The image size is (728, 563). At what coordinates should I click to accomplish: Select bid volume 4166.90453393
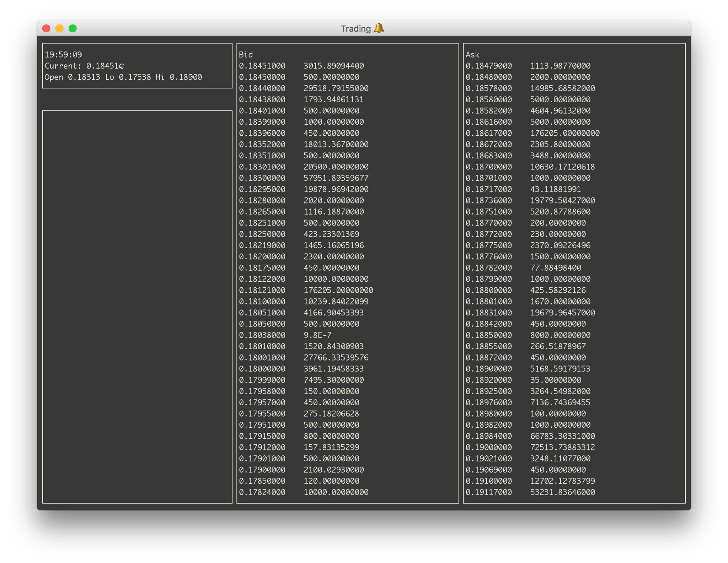point(334,313)
